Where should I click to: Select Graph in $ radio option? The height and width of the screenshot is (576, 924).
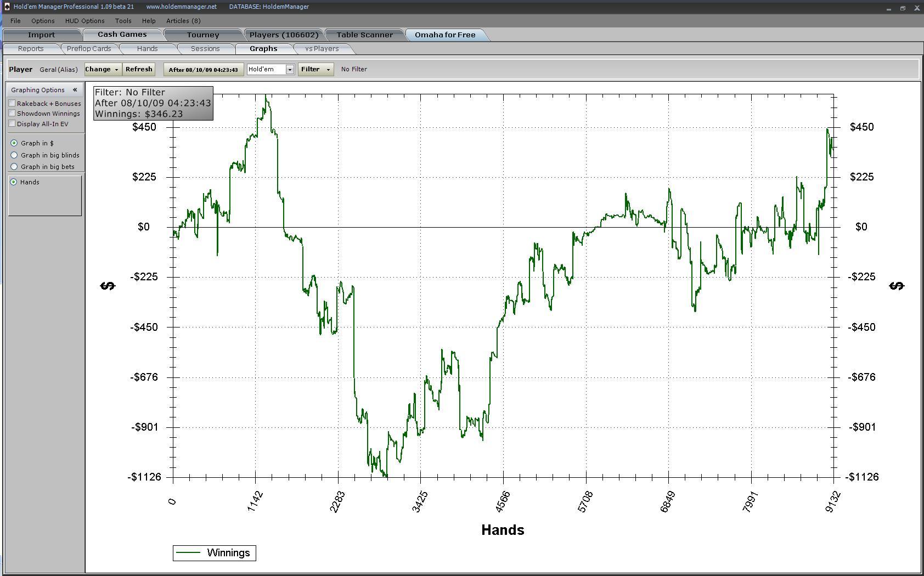coord(14,143)
